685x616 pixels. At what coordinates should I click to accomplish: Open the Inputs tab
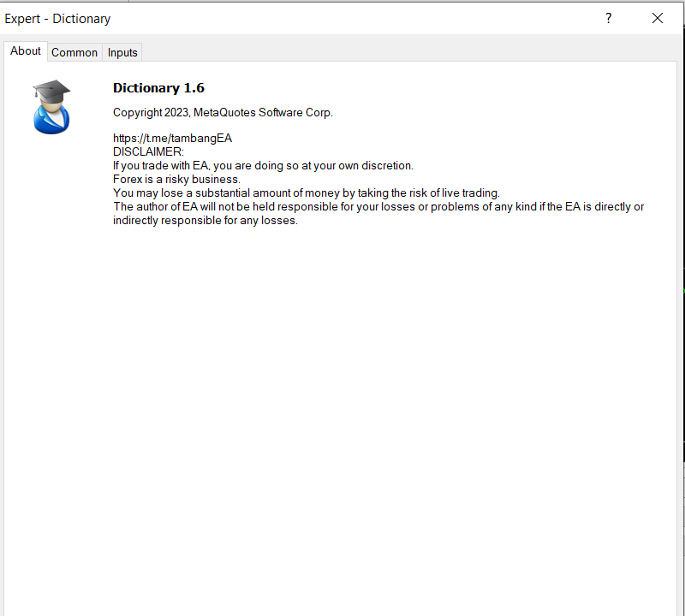coord(122,52)
